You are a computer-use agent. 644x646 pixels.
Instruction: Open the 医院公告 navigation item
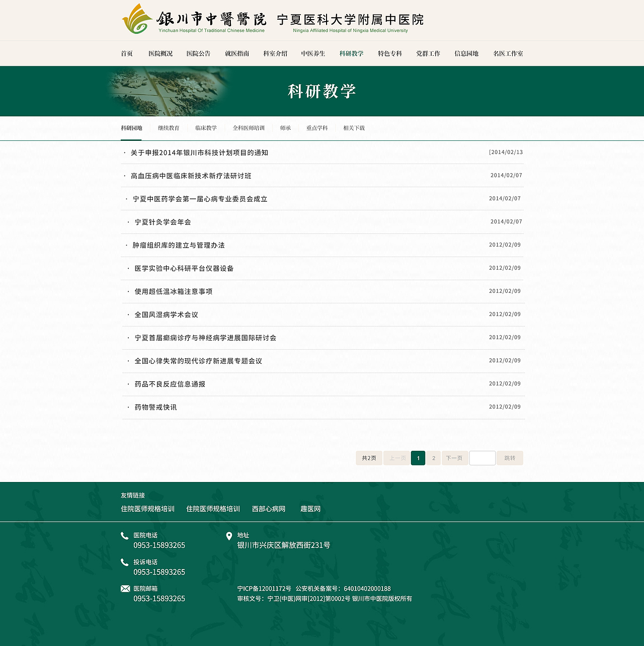click(198, 53)
